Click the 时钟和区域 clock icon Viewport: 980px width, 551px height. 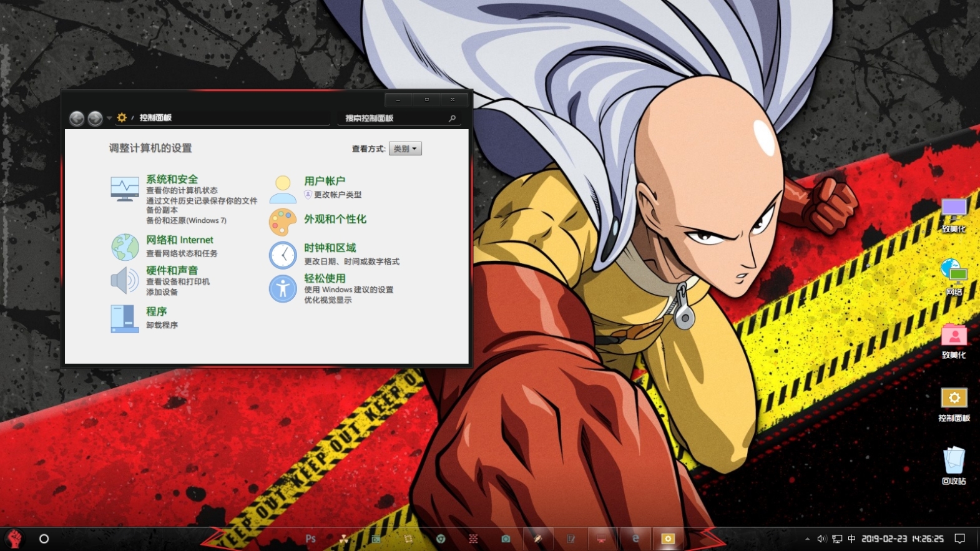pyautogui.click(x=283, y=255)
